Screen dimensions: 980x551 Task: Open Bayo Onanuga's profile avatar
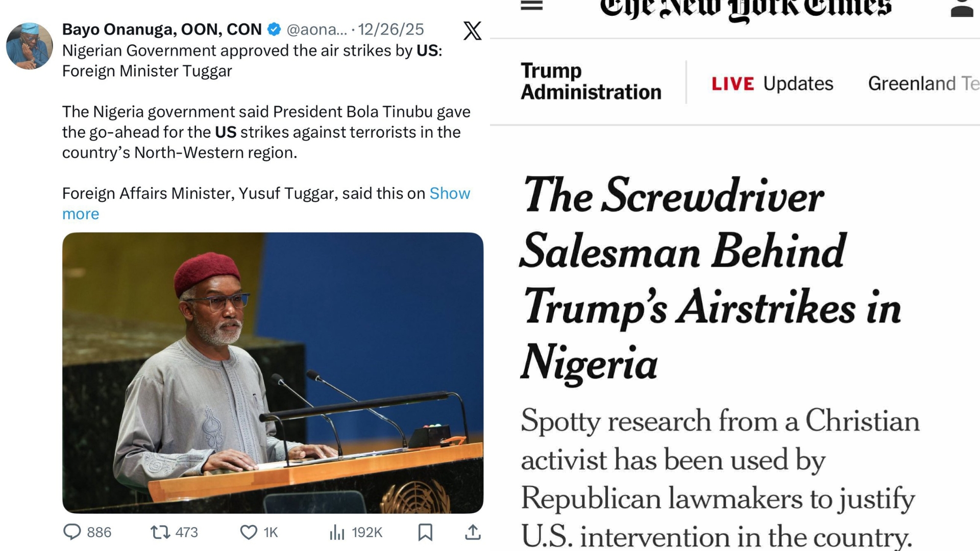click(x=30, y=46)
